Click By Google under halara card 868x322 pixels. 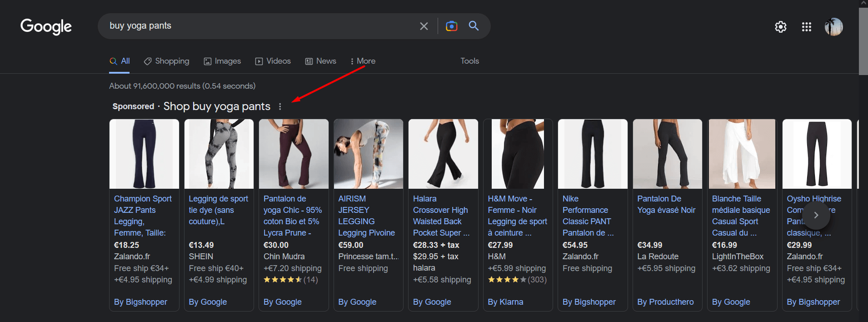coord(432,302)
